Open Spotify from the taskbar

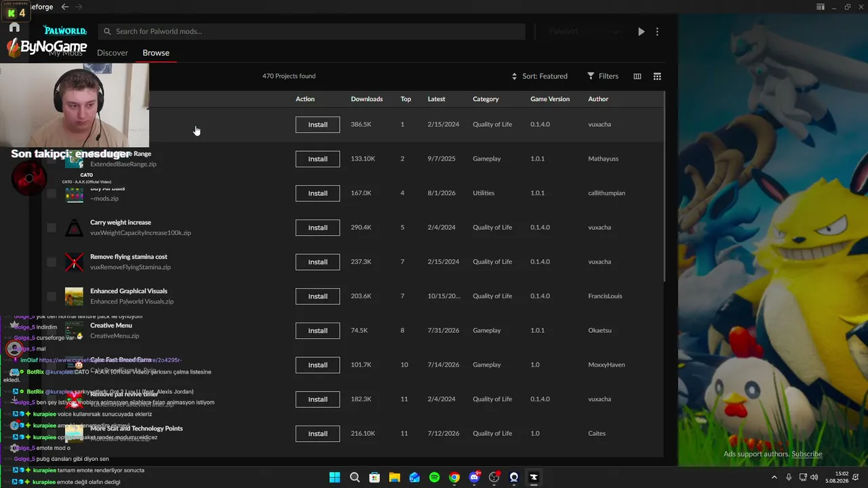[x=435, y=477]
